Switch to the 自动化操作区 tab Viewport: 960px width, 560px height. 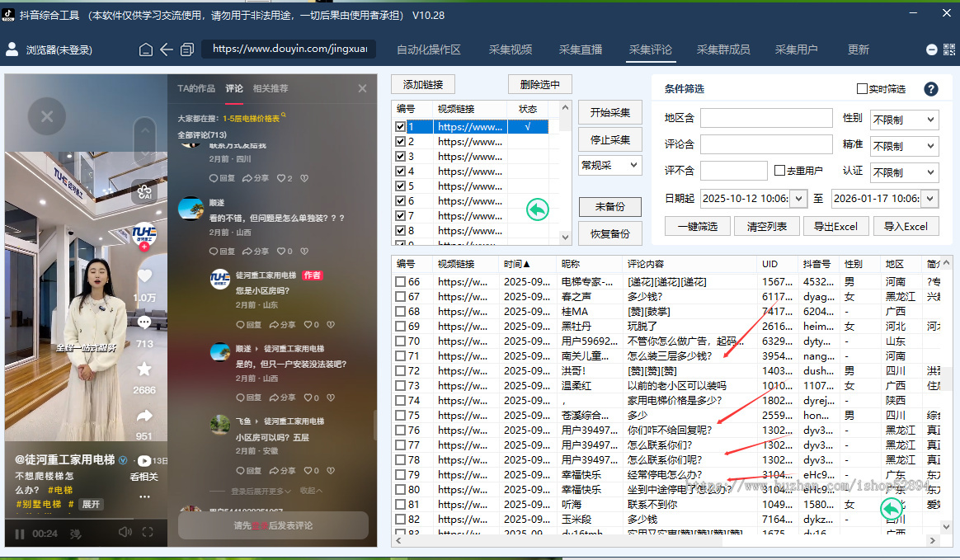point(429,49)
